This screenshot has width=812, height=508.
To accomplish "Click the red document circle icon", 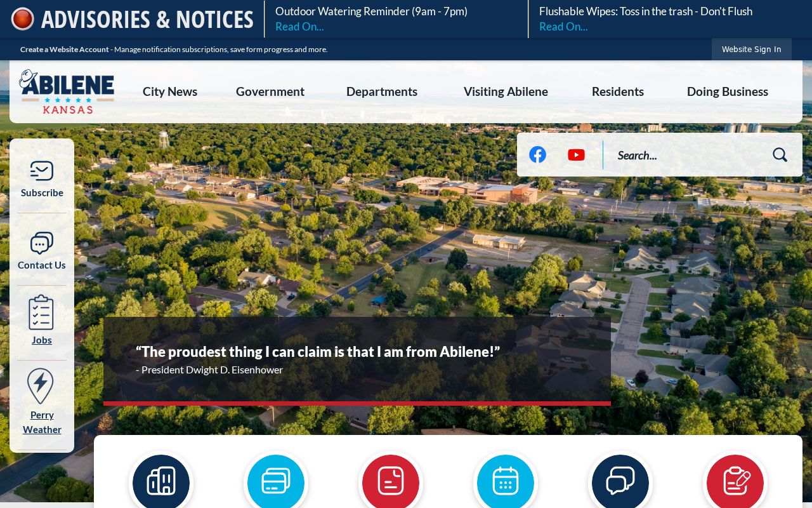I will point(391,482).
